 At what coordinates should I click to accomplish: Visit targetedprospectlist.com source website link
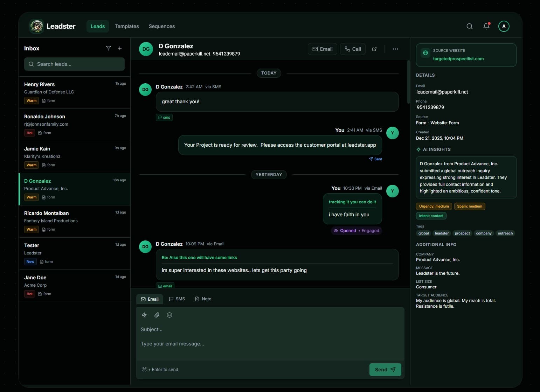coord(458,58)
